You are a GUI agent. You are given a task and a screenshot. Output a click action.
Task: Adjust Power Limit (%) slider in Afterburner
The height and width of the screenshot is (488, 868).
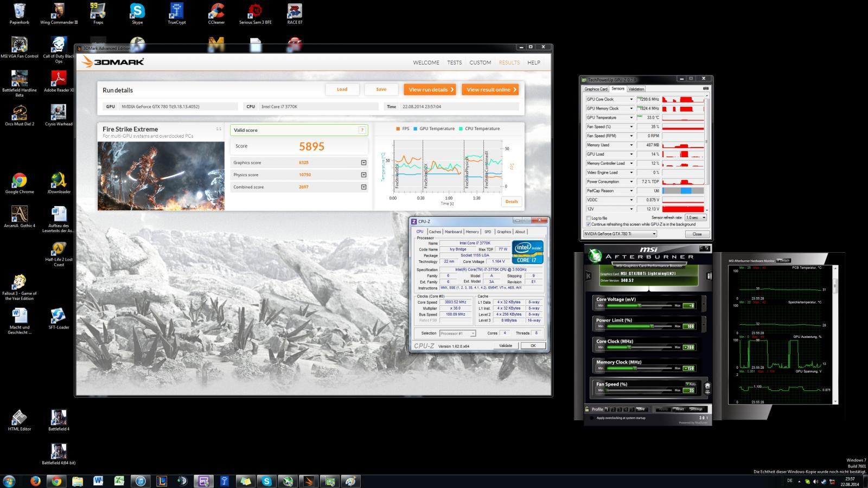[639, 326]
